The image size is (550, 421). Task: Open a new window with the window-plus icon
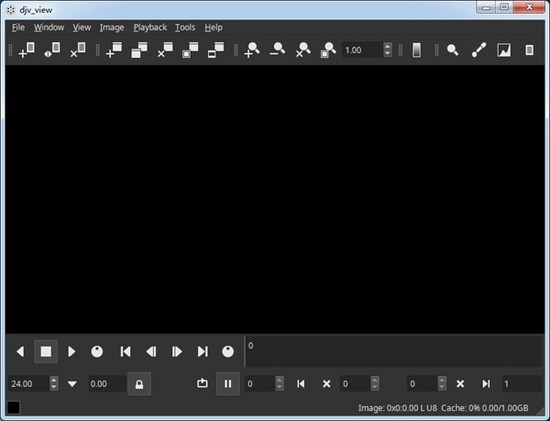point(114,50)
